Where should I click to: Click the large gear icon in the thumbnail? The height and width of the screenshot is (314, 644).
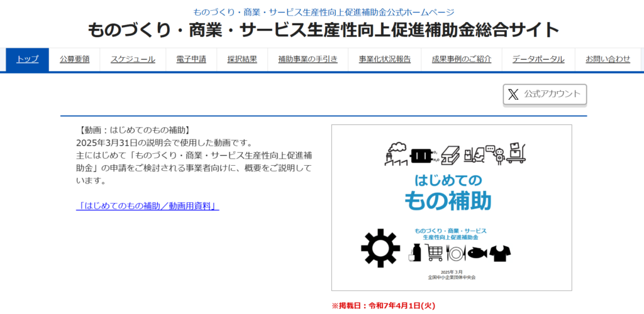click(x=380, y=249)
